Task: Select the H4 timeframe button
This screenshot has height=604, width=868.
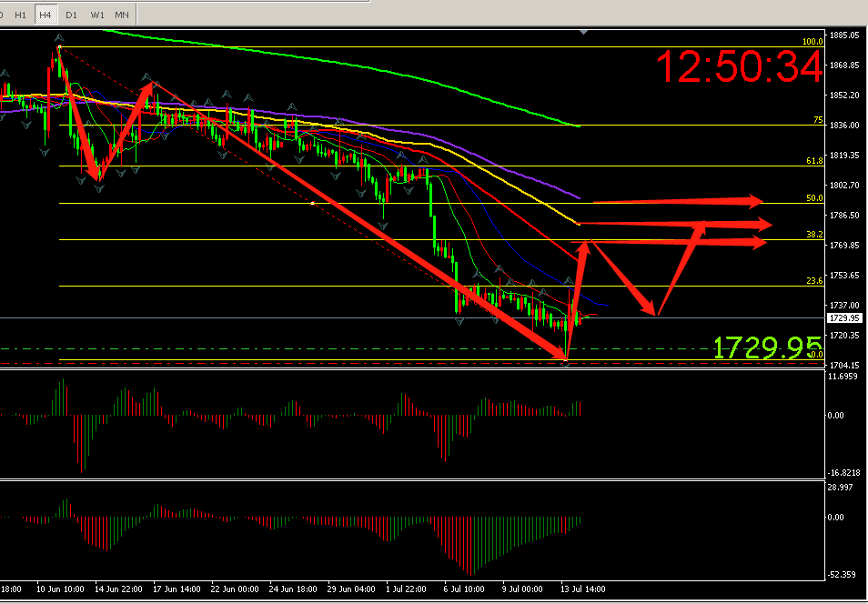Action: [45, 15]
